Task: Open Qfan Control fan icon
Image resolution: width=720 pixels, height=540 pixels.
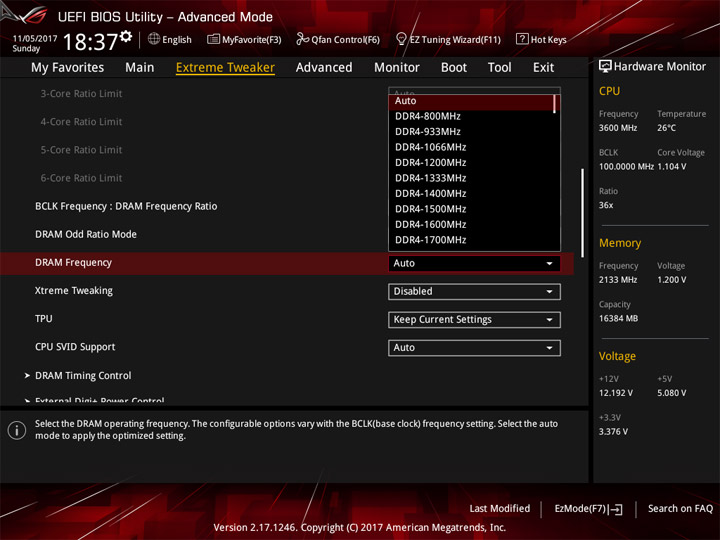Action: 302,39
